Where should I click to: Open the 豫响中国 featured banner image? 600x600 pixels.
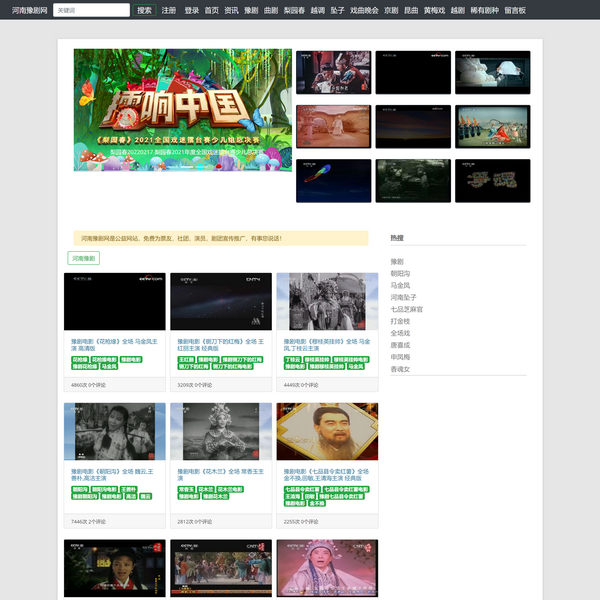183,110
